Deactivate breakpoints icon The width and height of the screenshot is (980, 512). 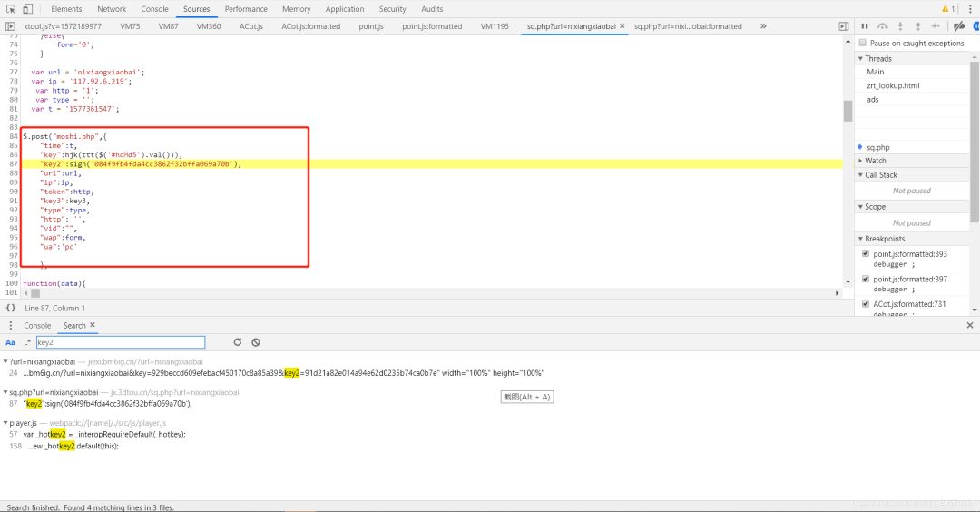[958, 26]
